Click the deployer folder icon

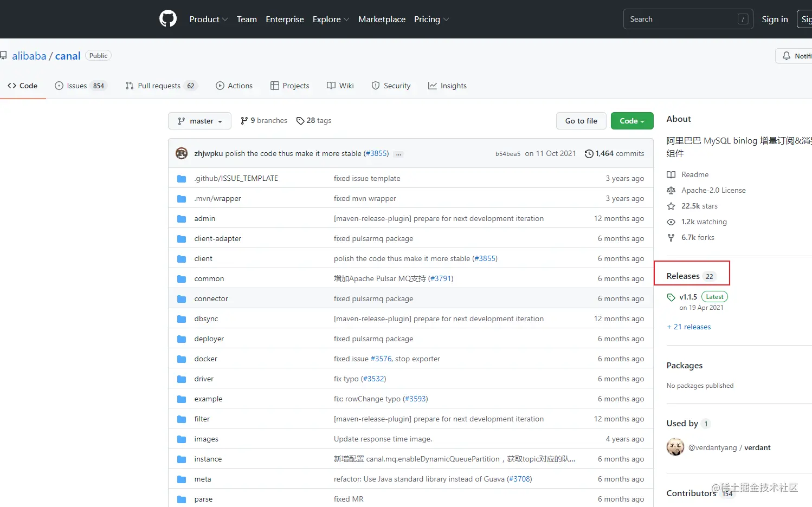(x=182, y=339)
